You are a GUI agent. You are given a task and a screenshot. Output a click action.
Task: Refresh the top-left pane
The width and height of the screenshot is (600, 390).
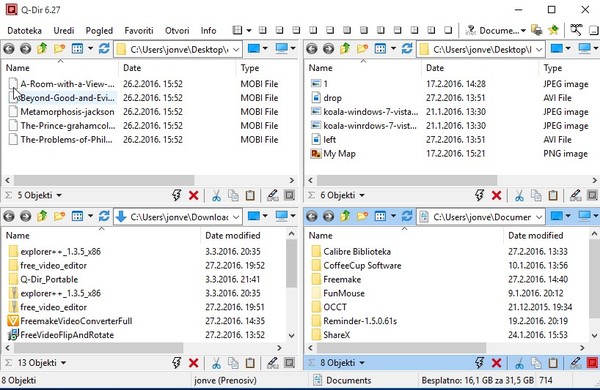pyautogui.click(x=104, y=49)
